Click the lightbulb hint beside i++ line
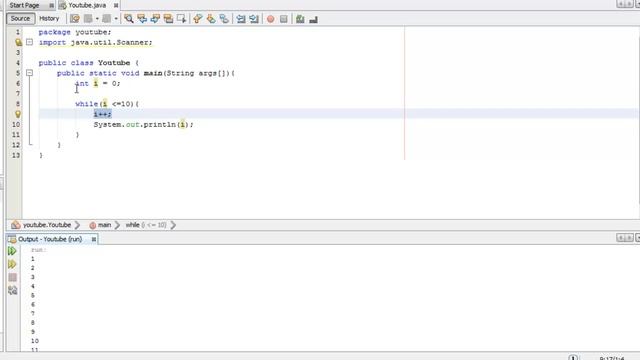640x360 pixels. pos(18,114)
